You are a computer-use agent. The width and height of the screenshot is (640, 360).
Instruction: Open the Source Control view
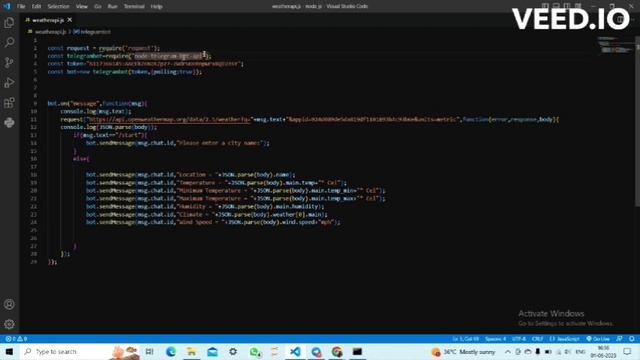click(x=9, y=62)
